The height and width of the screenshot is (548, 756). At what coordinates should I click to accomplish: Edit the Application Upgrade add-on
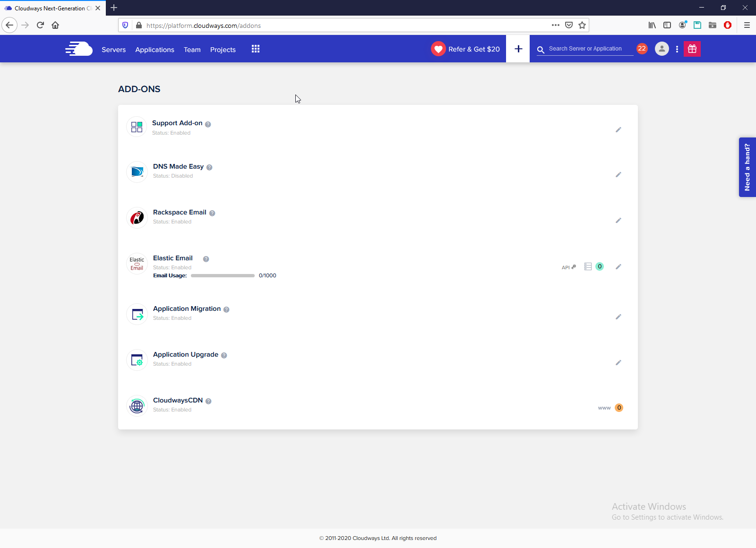point(619,362)
